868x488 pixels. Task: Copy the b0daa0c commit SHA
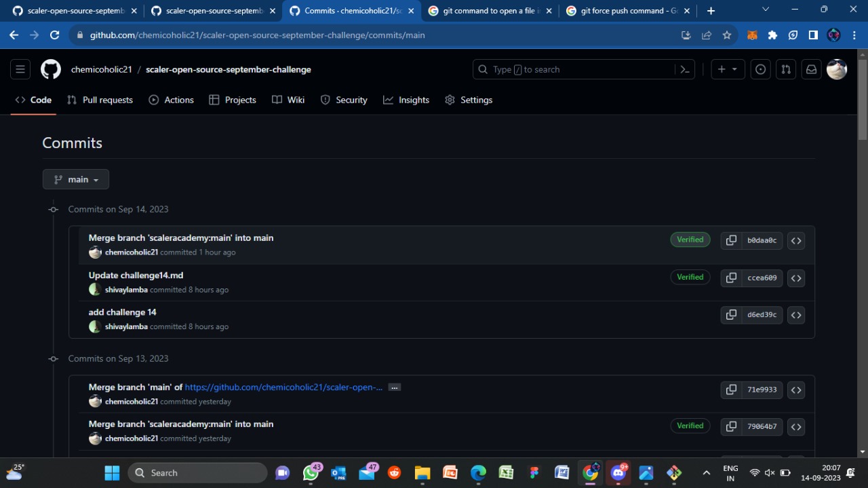pyautogui.click(x=731, y=240)
